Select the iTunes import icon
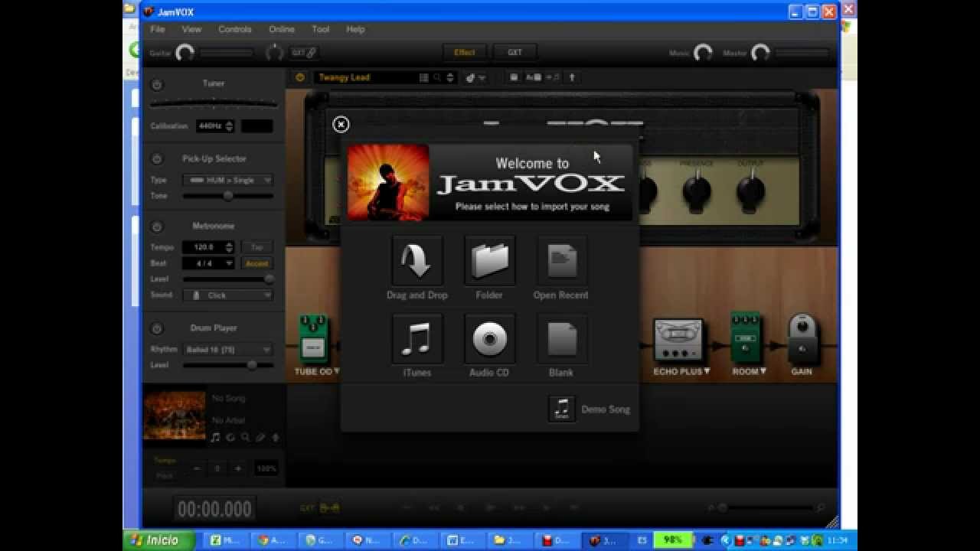Image resolution: width=980 pixels, height=551 pixels. 417,339
